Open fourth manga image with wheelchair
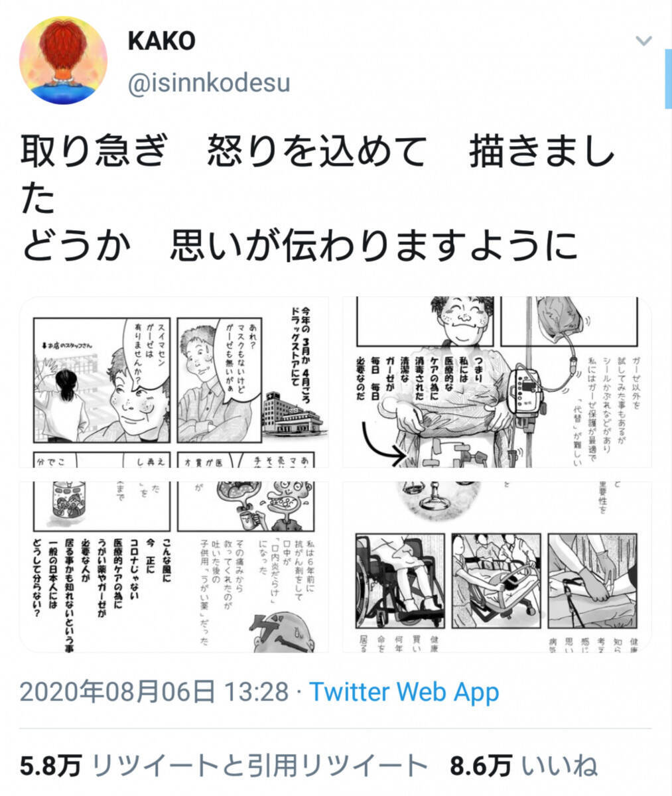Image resolution: width=672 pixels, height=796 pixels. click(x=496, y=566)
